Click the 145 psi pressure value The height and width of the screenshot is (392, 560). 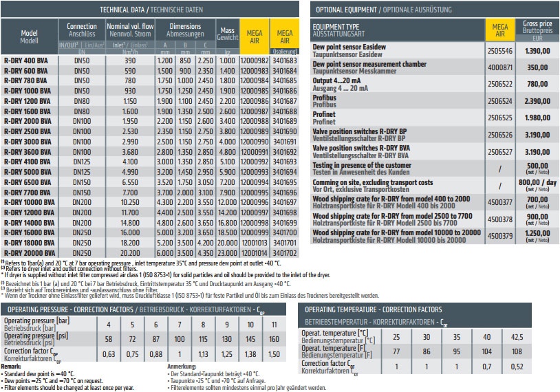(250, 339)
